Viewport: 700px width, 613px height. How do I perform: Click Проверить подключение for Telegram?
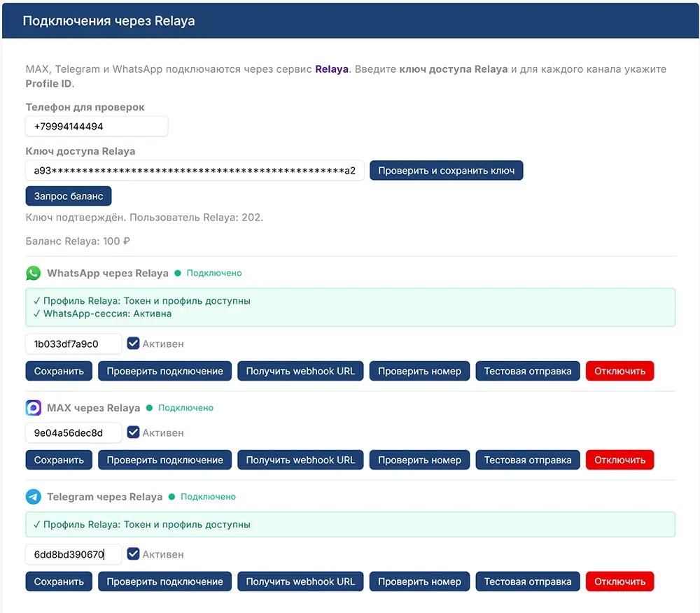(164, 582)
